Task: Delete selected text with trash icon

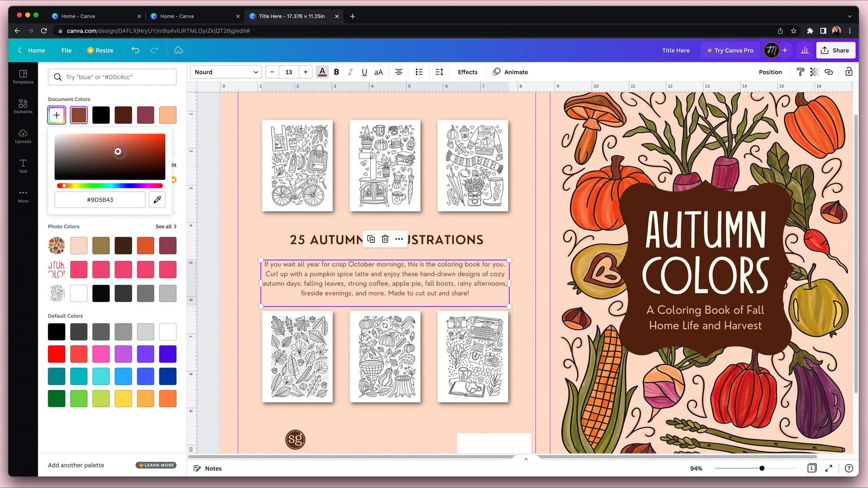Action: click(x=385, y=239)
